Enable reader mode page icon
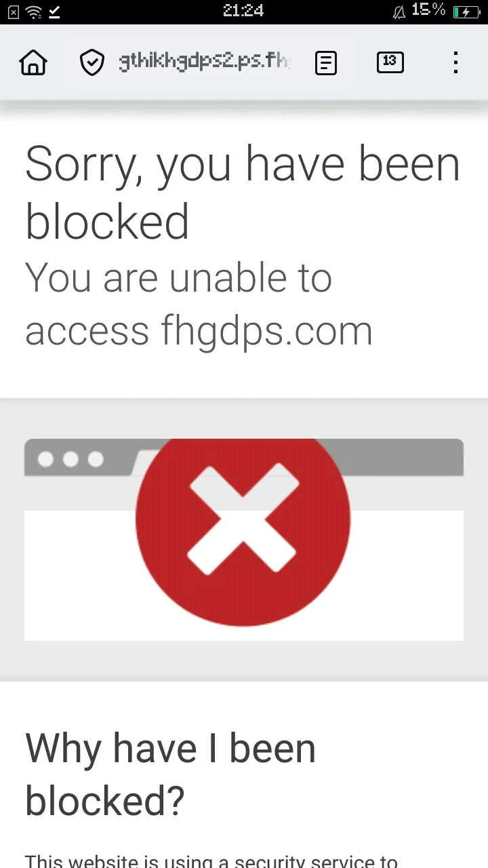Screen dimensions: 488x868 326,63
